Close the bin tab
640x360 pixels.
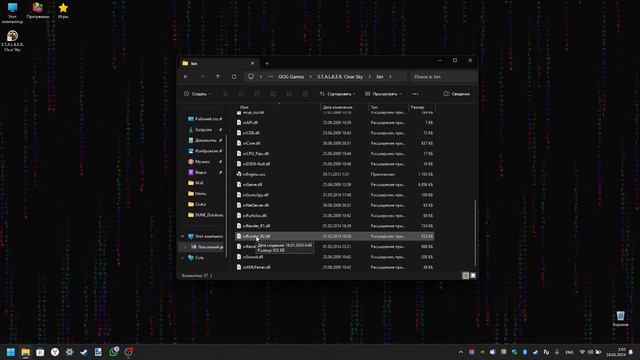point(252,63)
